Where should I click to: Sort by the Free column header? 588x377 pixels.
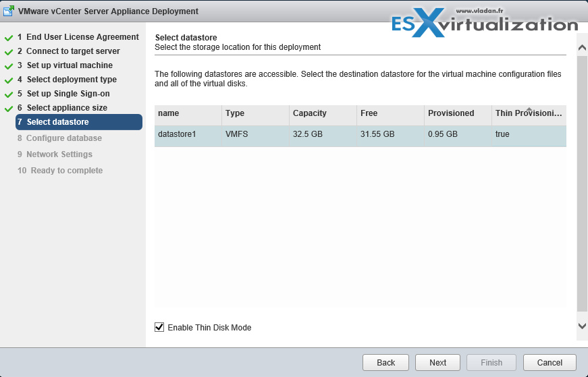pos(390,115)
